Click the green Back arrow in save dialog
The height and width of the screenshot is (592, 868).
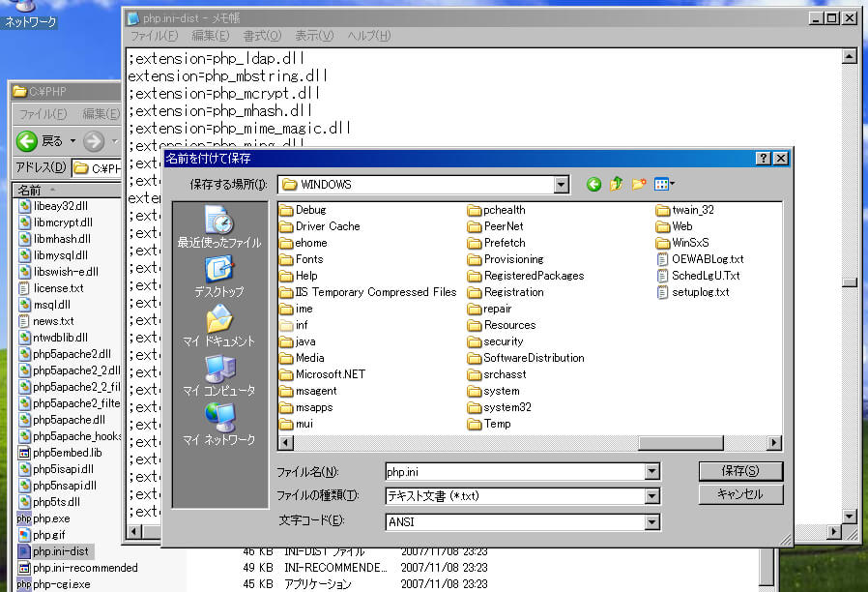click(x=593, y=184)
